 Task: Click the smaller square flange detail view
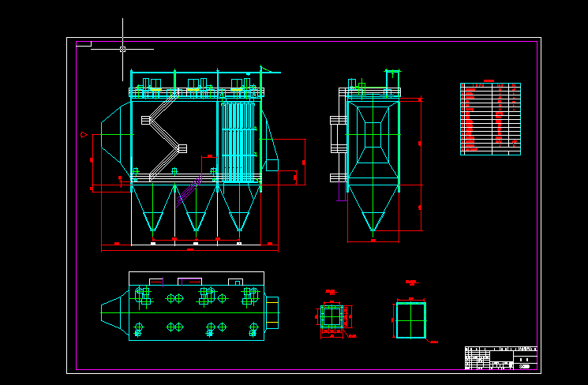(x=331, y=316)
